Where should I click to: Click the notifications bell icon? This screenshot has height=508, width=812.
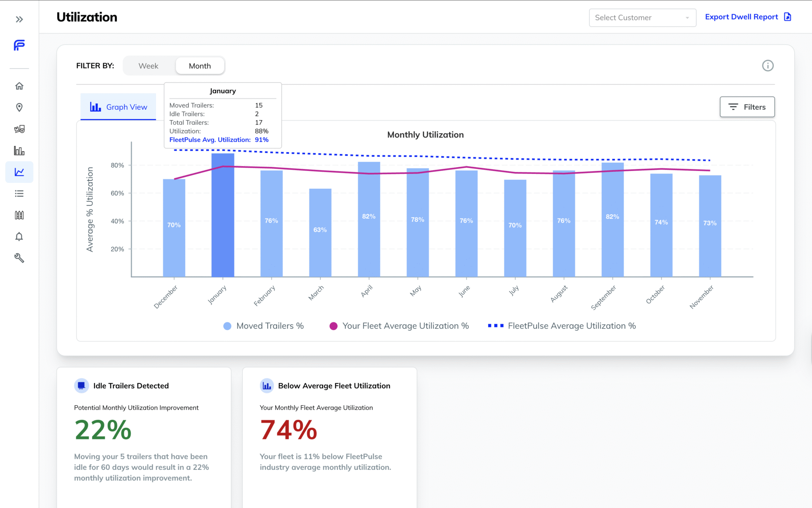point(19,237)
